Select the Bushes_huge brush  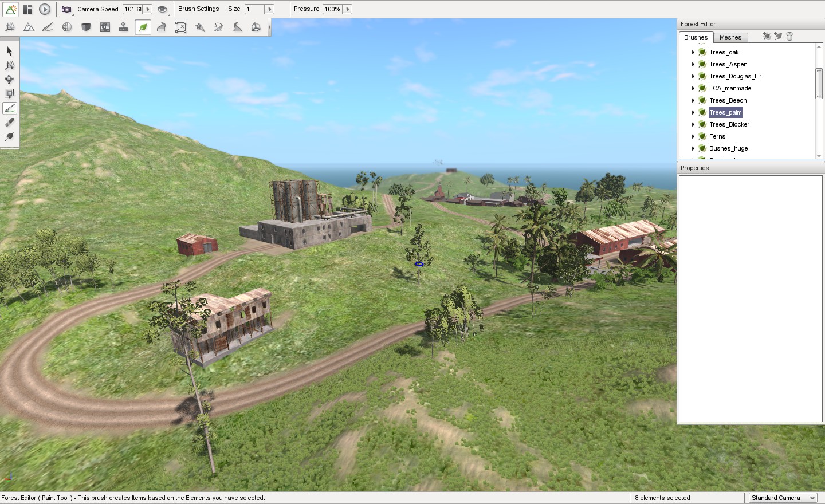[x=728, y=148]
